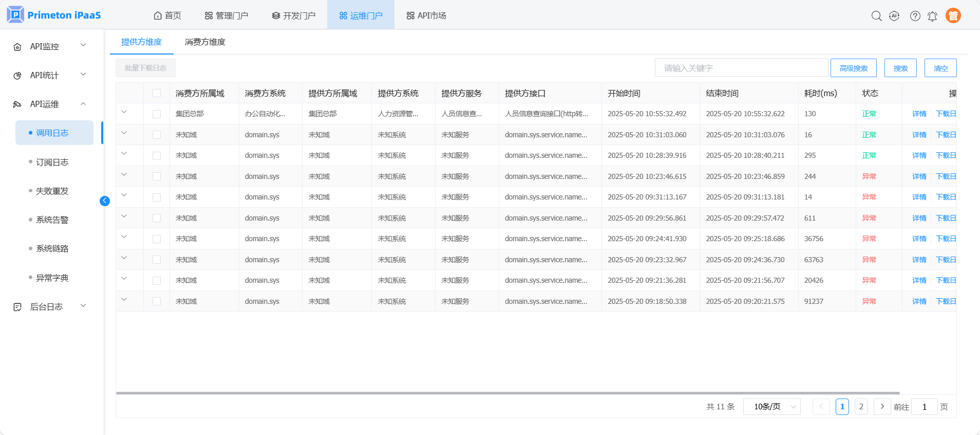Focus the 请输入关键字 search field
Image resolution: width=980 pixels, height=435 pixels.
pyautogui.click(x=741, y=68)
